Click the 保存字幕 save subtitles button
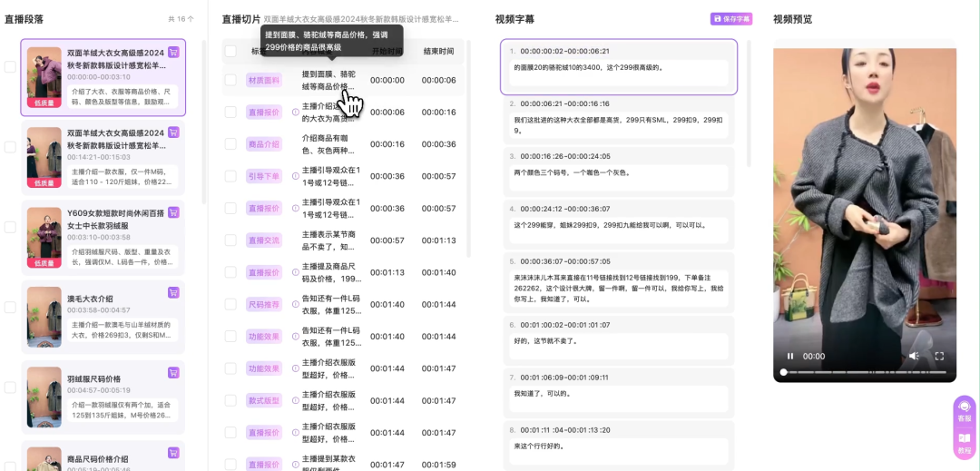This screenshot has width=980, height=471. pos(731,19)
